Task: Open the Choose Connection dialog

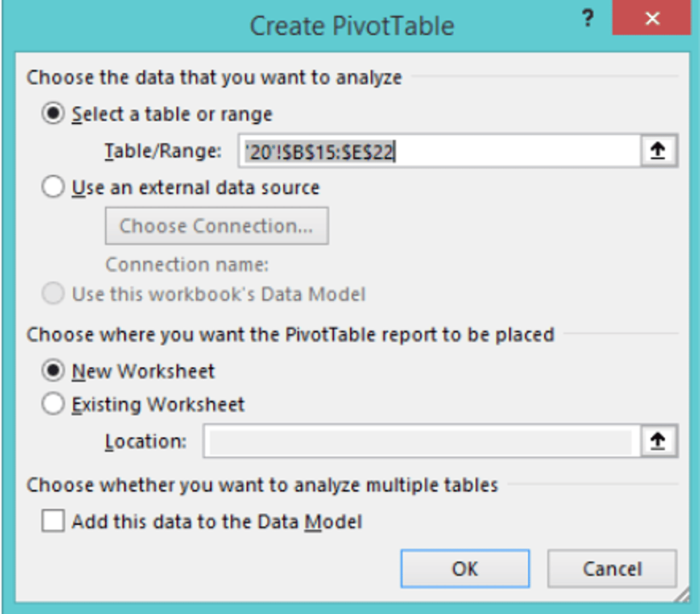Action: coord(216,225)
